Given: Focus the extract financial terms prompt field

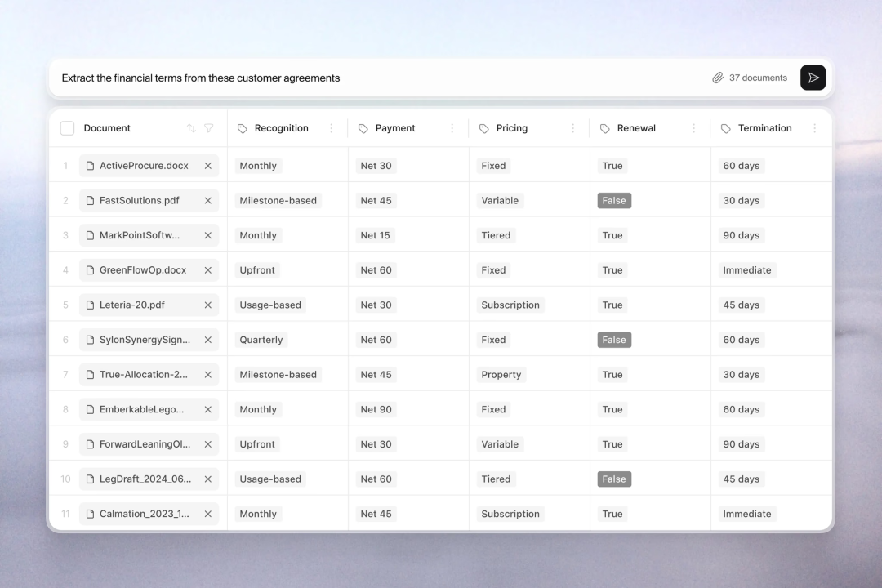Looking at the screenshot, I should [382, 78].
